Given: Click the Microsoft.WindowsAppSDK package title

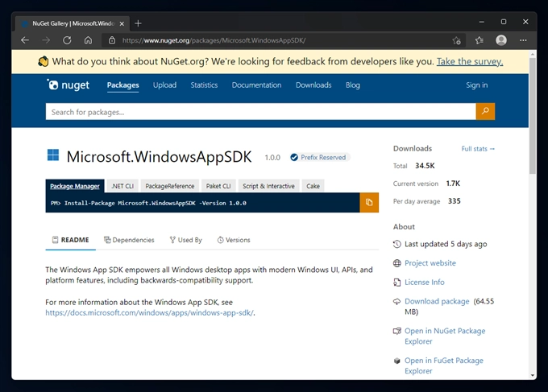Looking at the screenshot, I should pos(159,157).
